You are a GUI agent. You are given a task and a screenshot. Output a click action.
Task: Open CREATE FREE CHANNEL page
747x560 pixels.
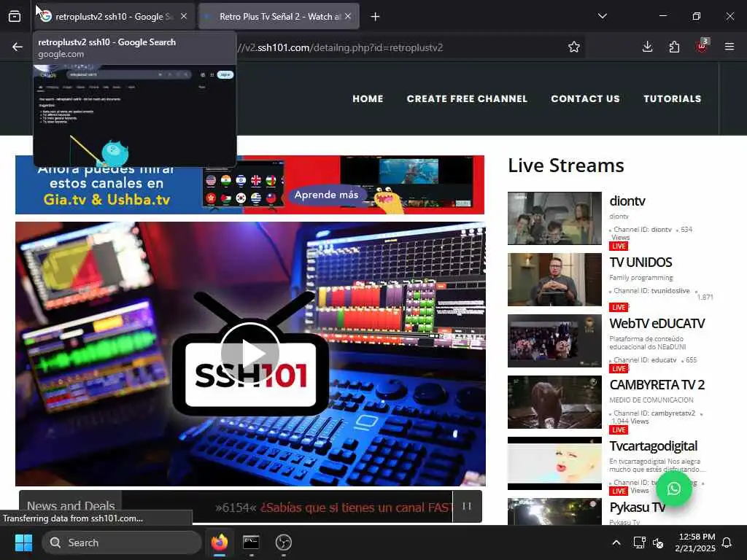pos(467,98)
